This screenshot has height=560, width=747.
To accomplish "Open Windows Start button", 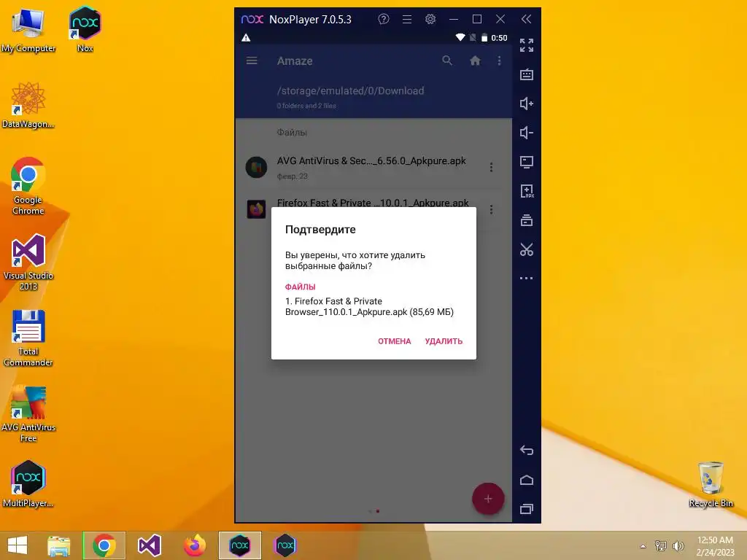I will [x=18, y=545].
